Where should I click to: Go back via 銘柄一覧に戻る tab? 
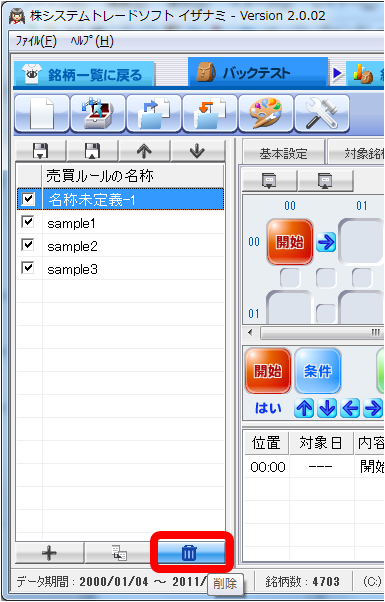tap(84, 74)
